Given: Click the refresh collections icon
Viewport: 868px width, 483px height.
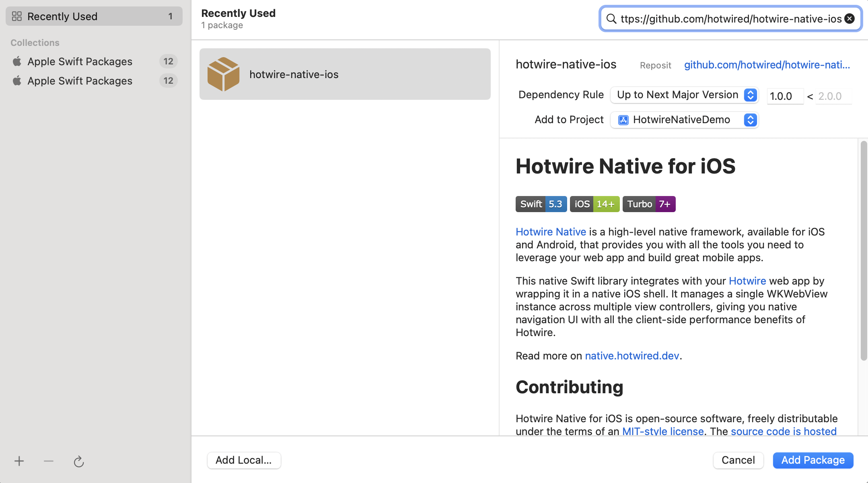Looking at the screenshot, I should [79, 461].
